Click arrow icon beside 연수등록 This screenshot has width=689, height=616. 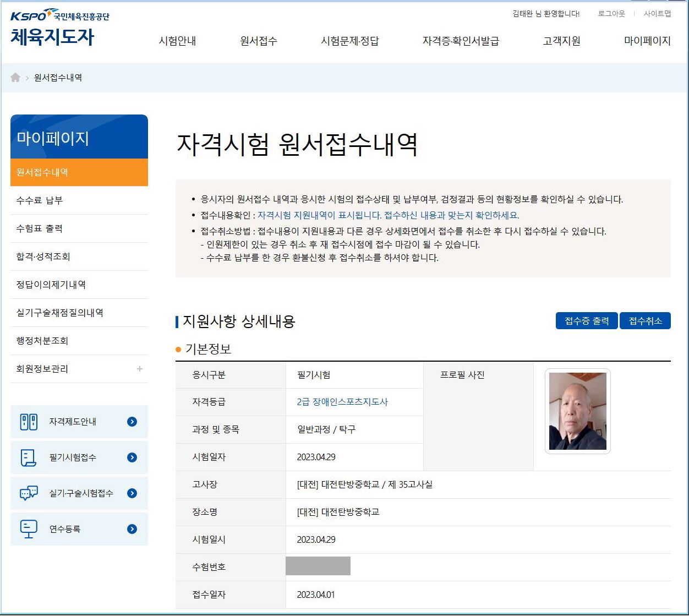coord(132,529)
